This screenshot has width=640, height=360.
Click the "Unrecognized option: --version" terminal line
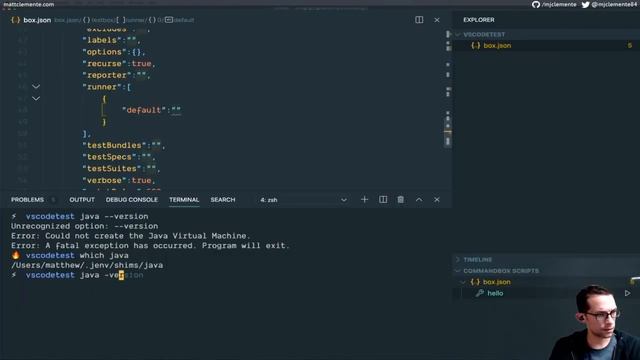coord(84,226)
